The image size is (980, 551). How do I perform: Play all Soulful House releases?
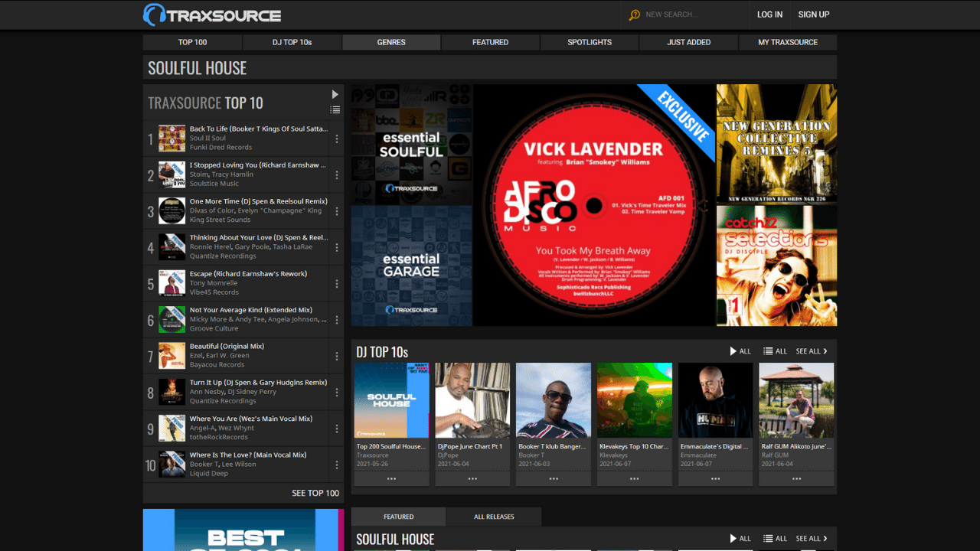tap(740, 539)
